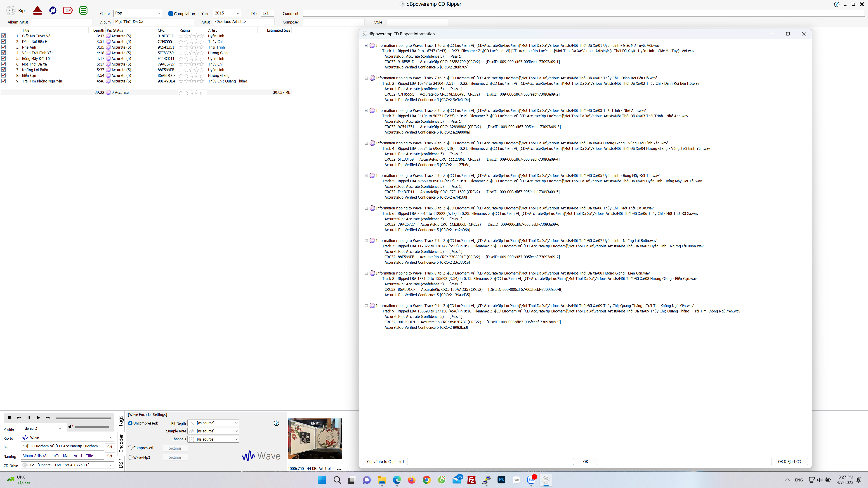Adjust the volume slider
The width and height of the screenshot is (868, 488).
92,427
